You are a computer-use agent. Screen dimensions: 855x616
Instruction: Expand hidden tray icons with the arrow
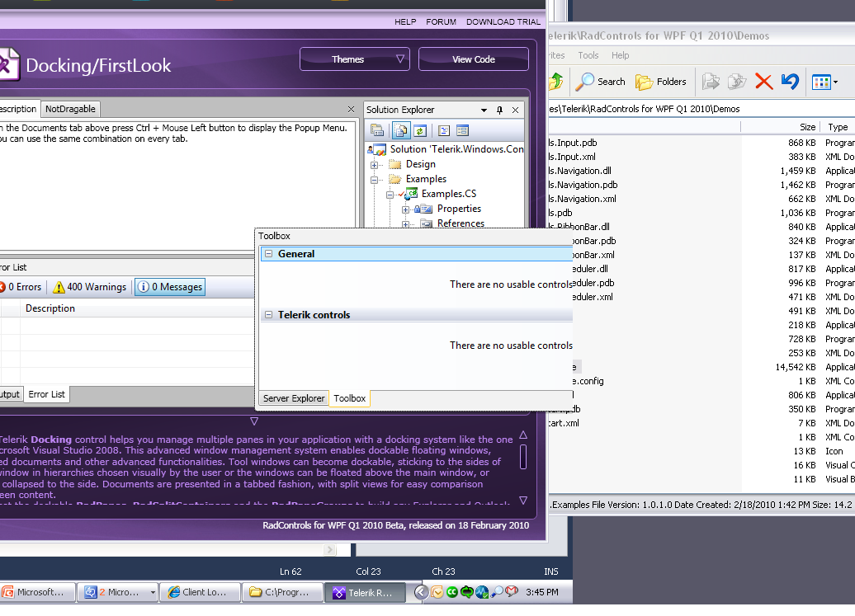coord(421,592)
